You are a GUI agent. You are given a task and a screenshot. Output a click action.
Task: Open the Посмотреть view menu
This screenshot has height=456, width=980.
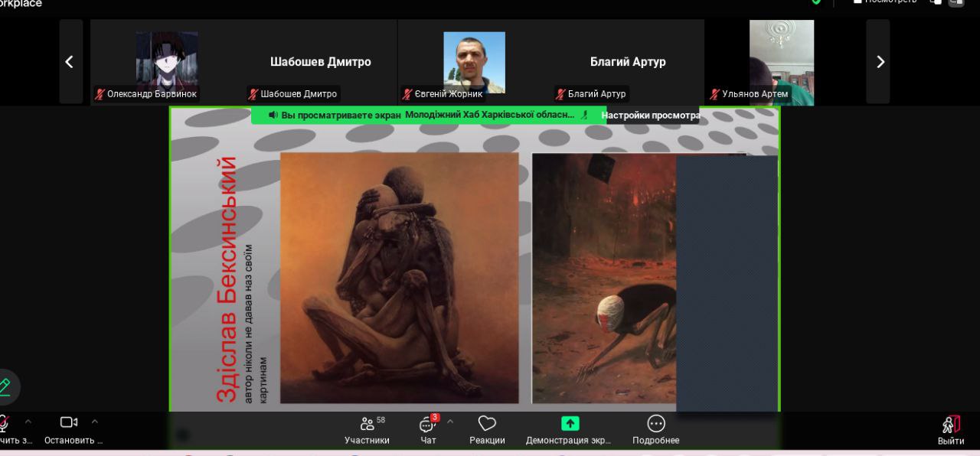click(x=885, y=2)
